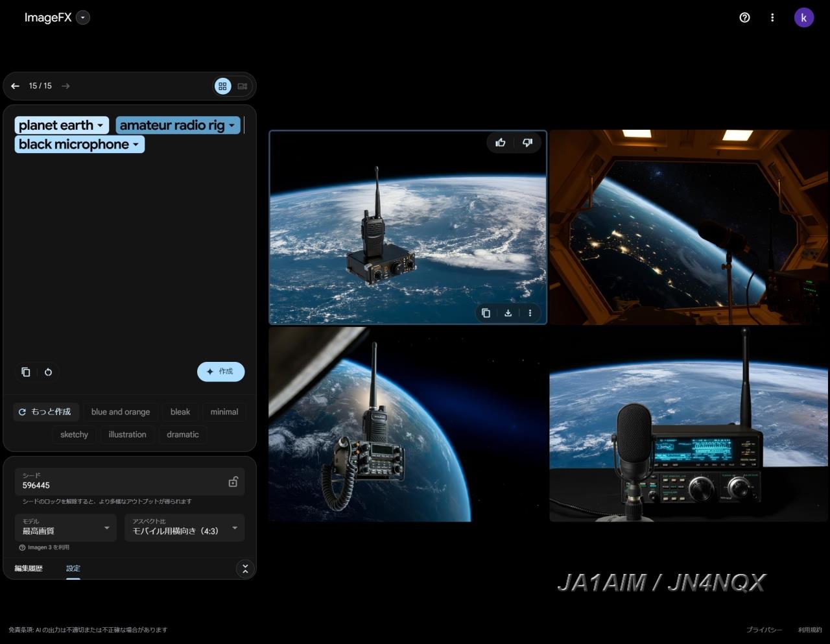Viewport: 830px width, 644px height.
Task: Apply the 'blue and orange' style chip
Action: pyautogui.click(x=121, y=412)
